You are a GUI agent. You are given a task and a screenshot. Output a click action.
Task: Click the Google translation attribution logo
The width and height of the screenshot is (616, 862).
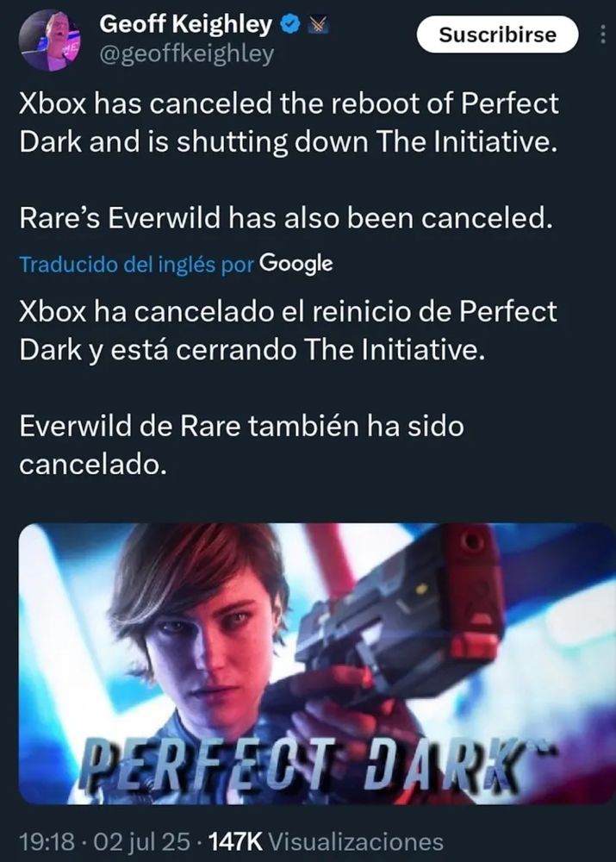click(296, 264)
